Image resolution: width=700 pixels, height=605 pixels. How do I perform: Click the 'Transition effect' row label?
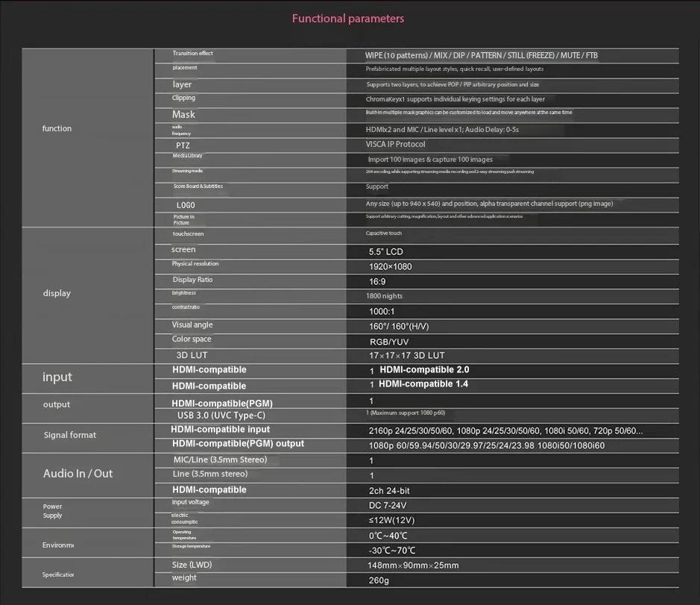[192, 53]
